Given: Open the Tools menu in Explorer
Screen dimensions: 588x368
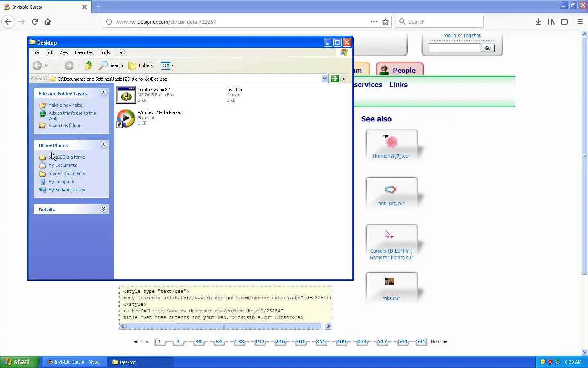Looking at the screenshot, I should [105, 52].
